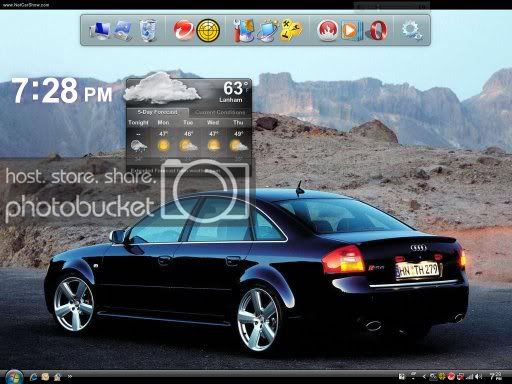This screenshot has height=384, width=512.
Task: Open the personalization tools icon with wrench
Action: point(244,30)
